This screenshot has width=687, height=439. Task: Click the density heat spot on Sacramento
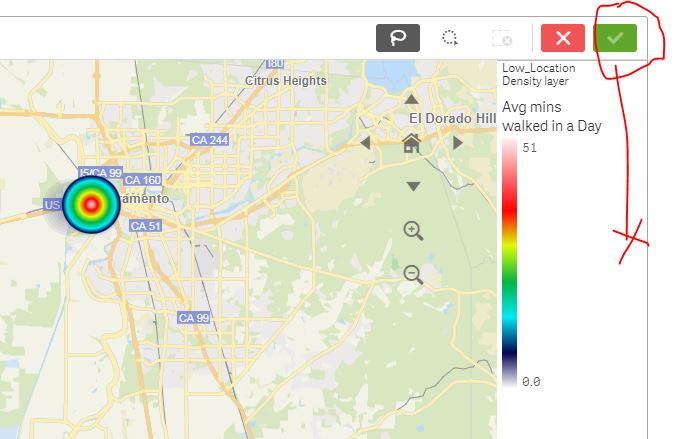[x=91, y=204]
